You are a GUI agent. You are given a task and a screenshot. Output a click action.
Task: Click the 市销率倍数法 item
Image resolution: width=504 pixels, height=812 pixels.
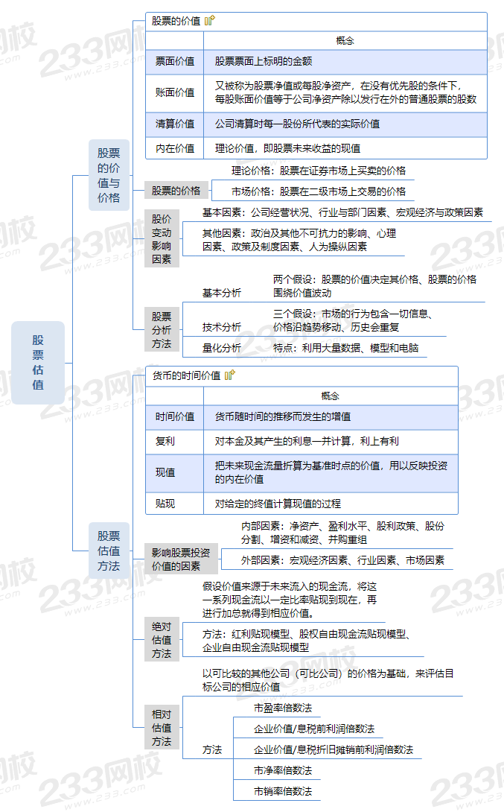[x=283, y=791]
